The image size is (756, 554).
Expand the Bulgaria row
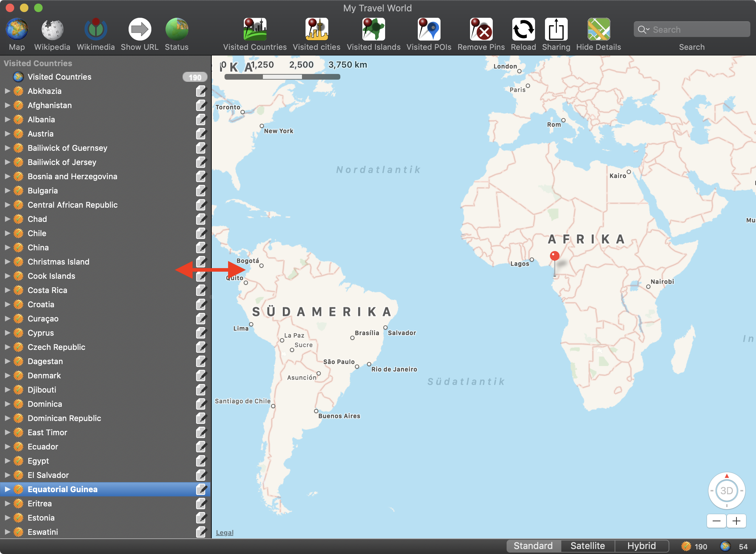coord(7,191)
